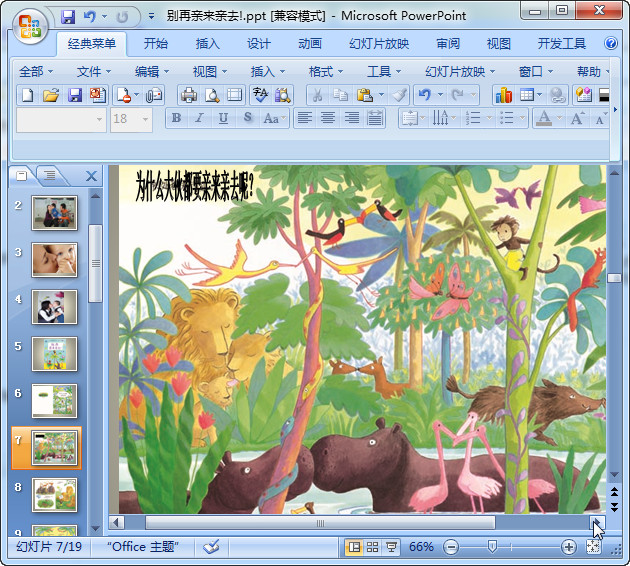Viewport: 630px width, 566px height.
Task: Expand the 格式 menu dropdown
Action: (x=325, y=72)
